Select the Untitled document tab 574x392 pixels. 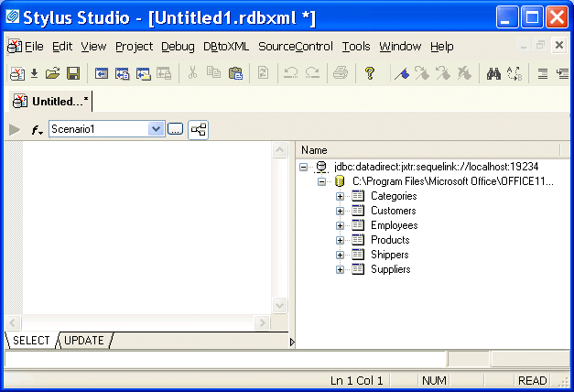click(x=52, y=102)
